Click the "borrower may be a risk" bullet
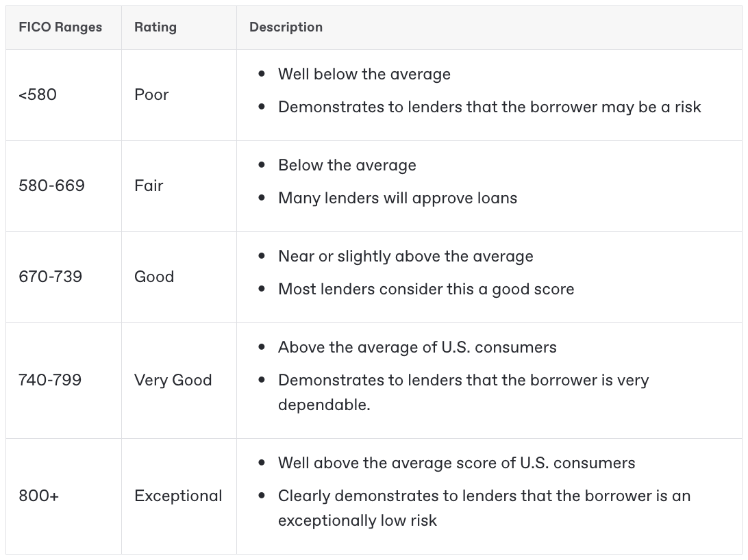 click(x=489, y=107)
